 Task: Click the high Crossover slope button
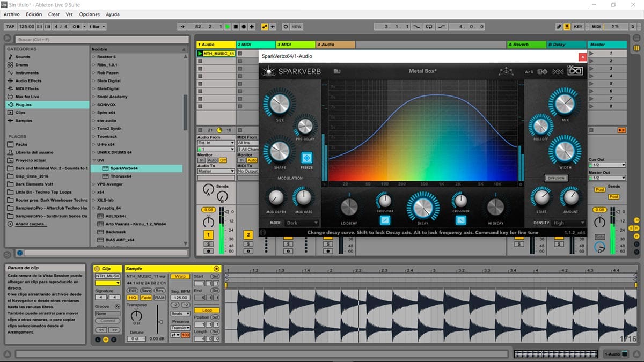point(460,220)
